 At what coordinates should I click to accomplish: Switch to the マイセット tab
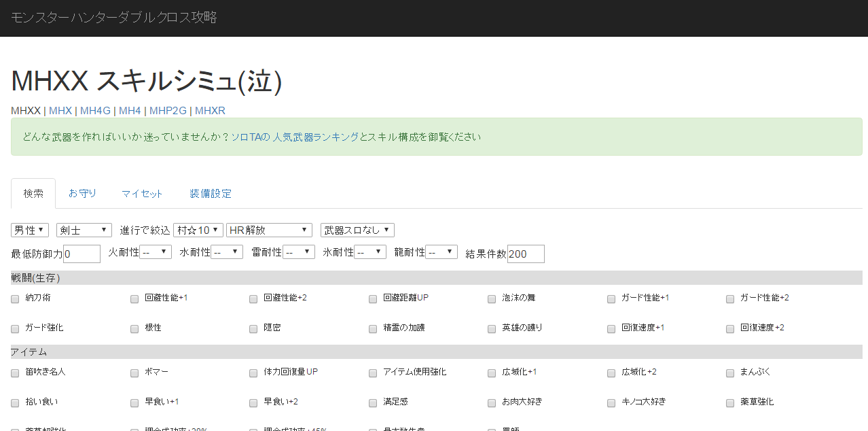143,194
